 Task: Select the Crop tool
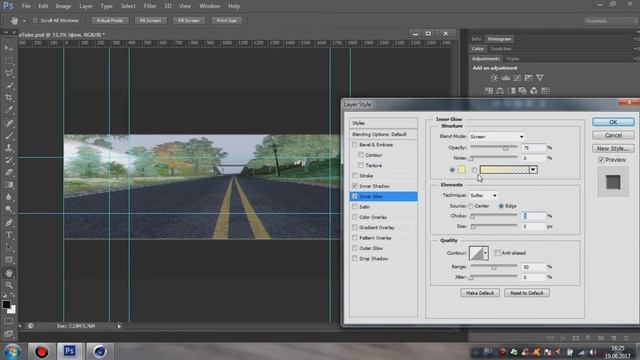(9, 98)
